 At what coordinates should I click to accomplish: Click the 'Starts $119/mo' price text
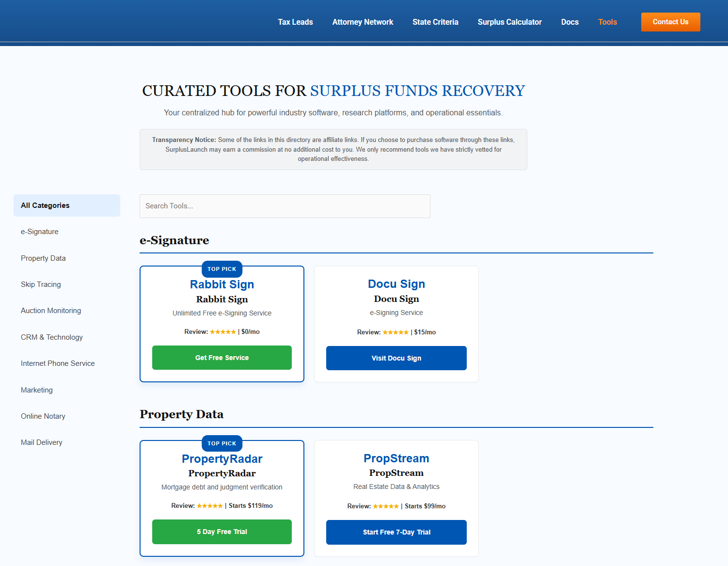251,505
